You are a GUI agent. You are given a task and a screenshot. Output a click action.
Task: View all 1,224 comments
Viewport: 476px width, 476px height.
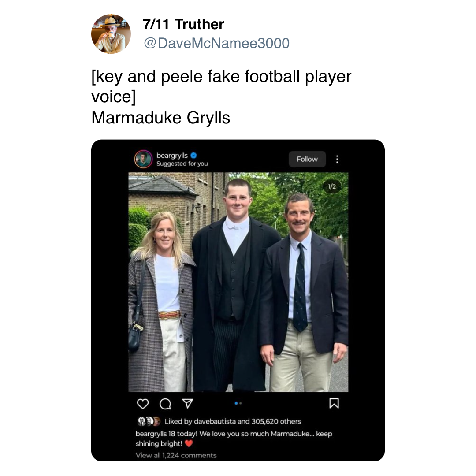176,455
